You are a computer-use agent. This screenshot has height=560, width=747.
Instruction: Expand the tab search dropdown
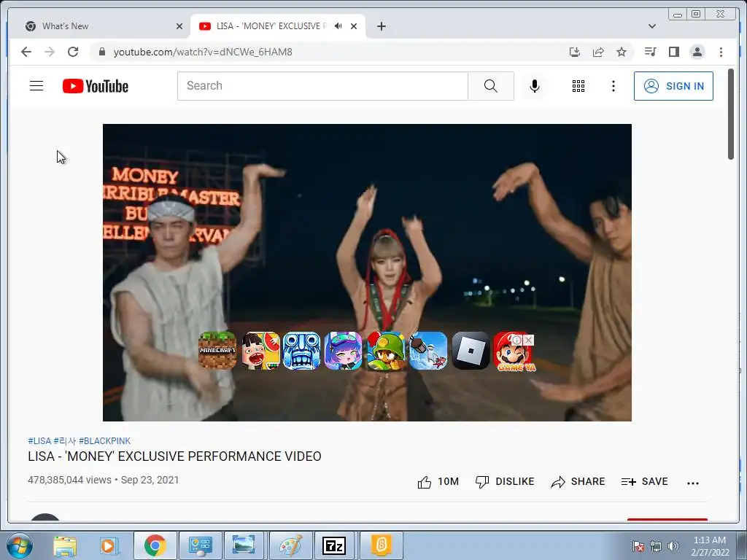651,26
